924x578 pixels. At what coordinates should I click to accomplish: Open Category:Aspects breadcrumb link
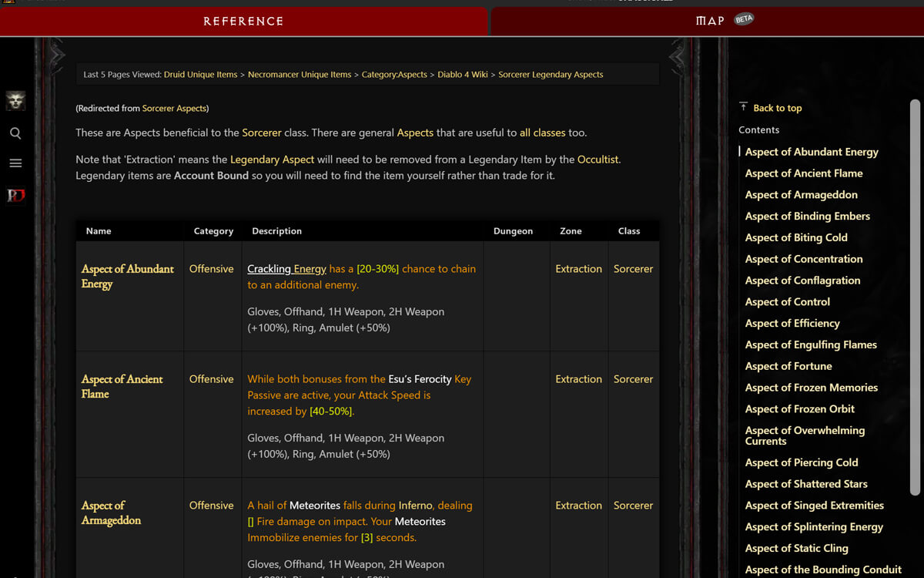tap(394, 75)
